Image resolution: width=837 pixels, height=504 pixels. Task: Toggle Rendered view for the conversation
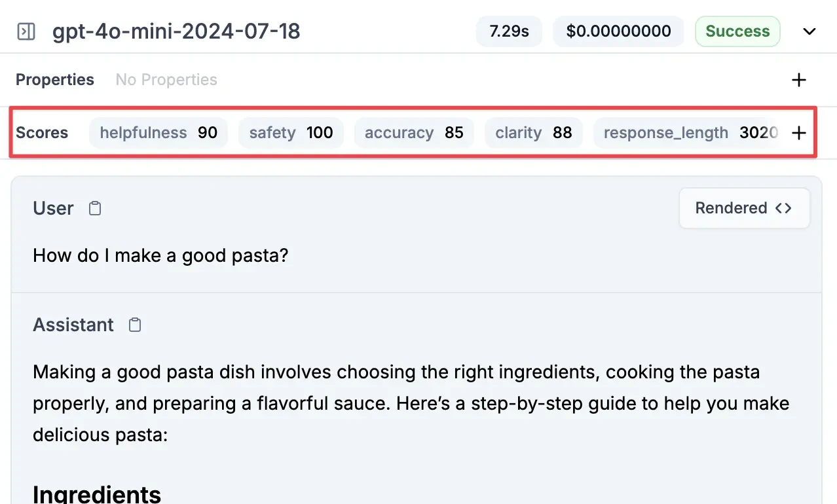pyautogui.click(x=732, y=208)
